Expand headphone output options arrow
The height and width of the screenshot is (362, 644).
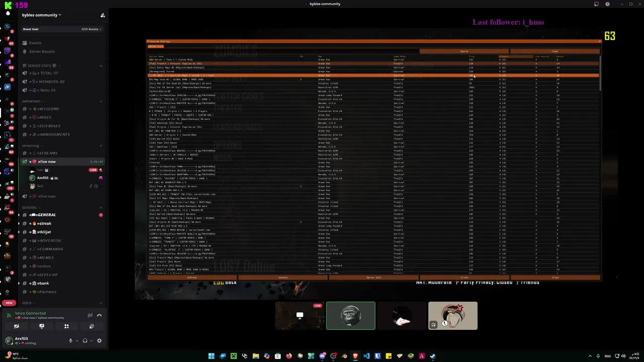tap(91, 341)
